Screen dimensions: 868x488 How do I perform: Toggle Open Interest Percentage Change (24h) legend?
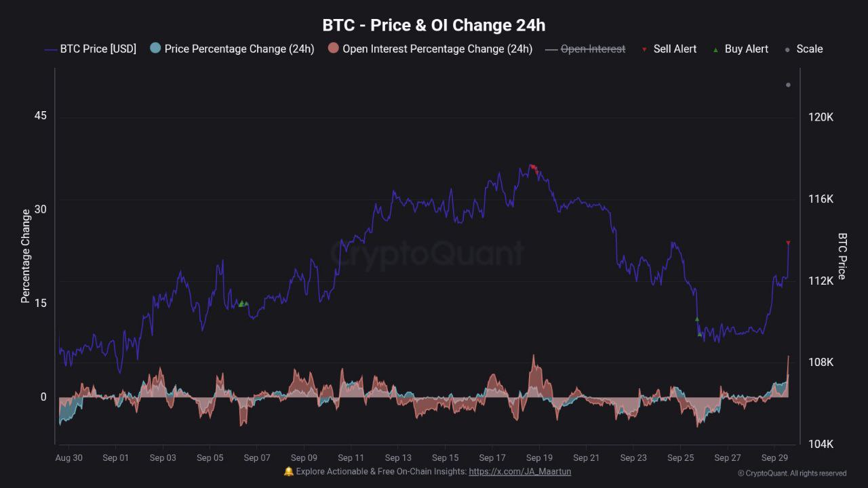(430, 49)
